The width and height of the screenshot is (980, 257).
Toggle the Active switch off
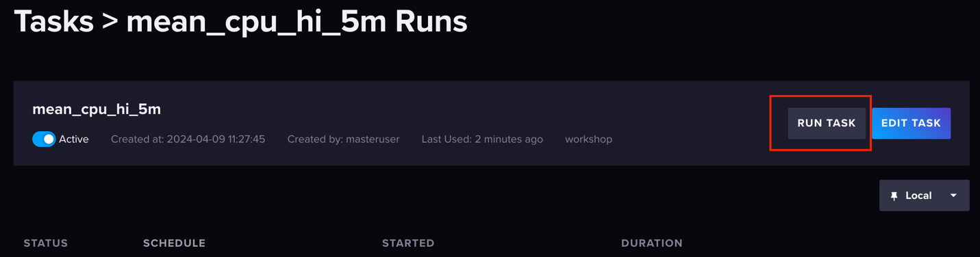[44, 139]
